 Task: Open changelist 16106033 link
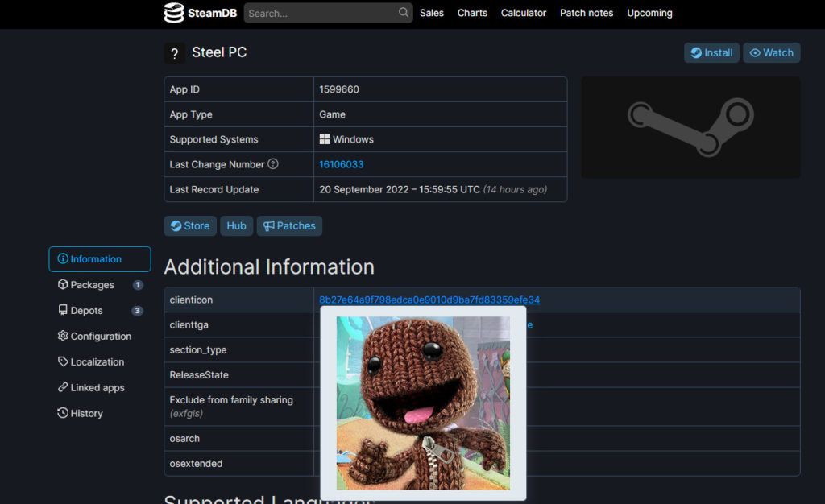[x=341, y=164]
